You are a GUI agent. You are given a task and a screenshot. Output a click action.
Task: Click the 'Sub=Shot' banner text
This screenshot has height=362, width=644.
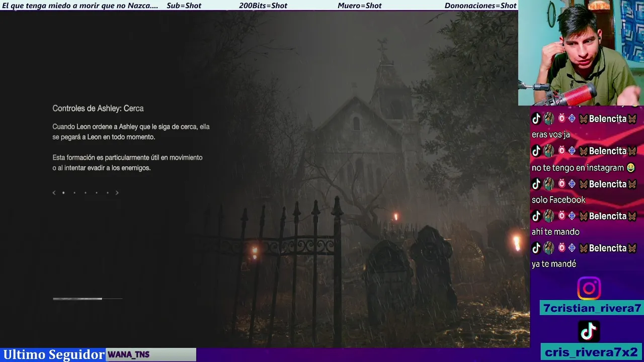point(184,6)
